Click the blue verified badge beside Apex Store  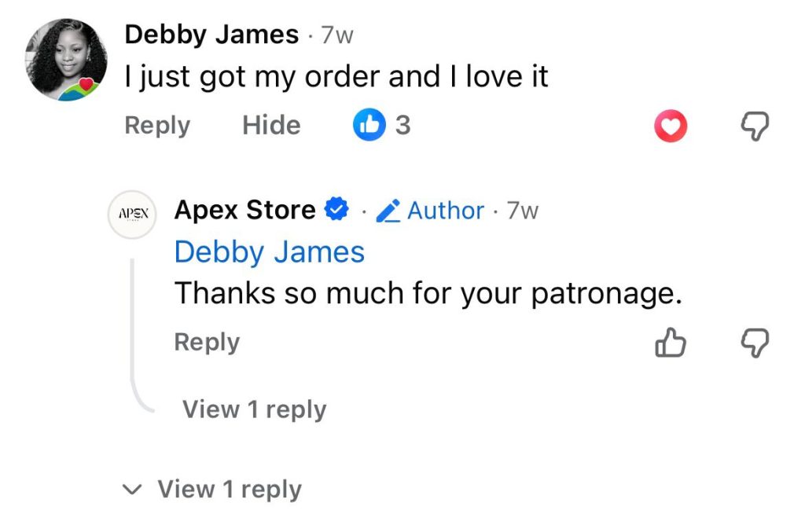point(336,210)
